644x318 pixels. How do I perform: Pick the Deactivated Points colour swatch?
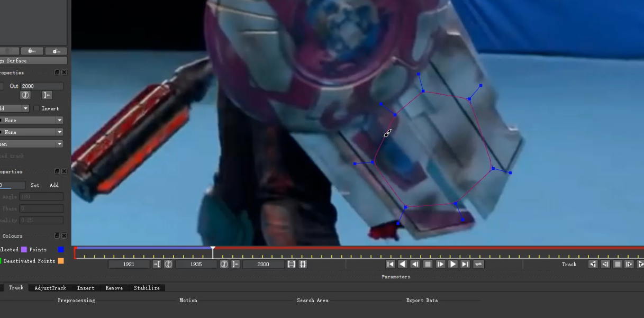[61, 261]
